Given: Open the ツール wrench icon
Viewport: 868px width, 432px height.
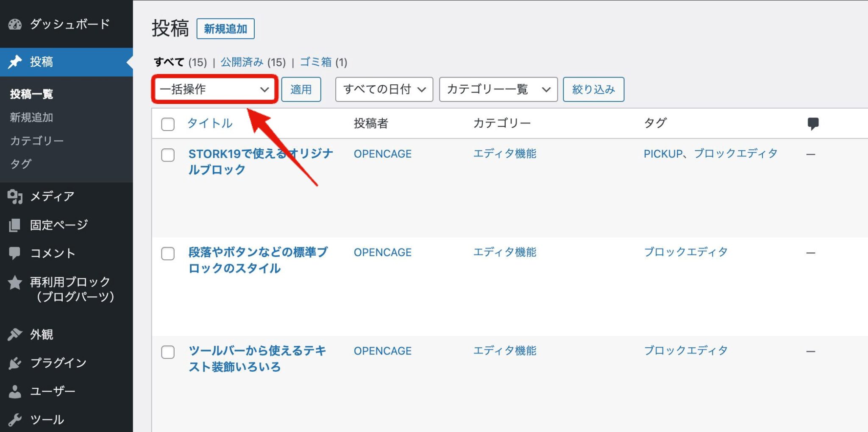Looking at the screenshot, I should coord(15,419).
